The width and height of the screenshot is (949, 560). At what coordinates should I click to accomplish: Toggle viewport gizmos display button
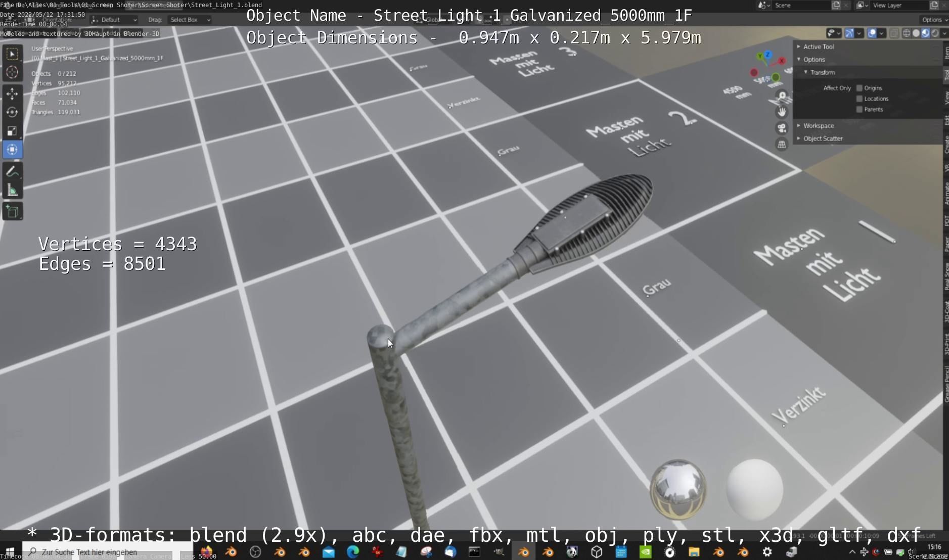click(x=849, y=33)
